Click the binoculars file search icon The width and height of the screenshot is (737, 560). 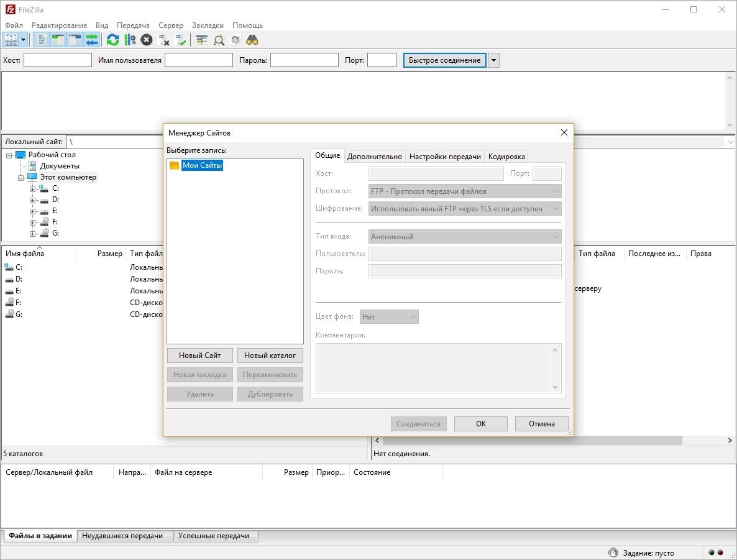252,40
